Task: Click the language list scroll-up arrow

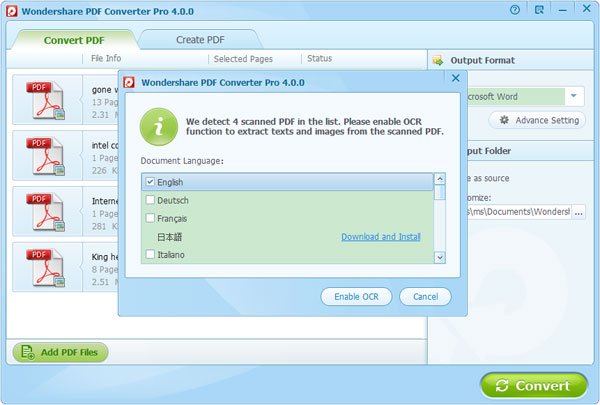Action: tap(440, 179)
